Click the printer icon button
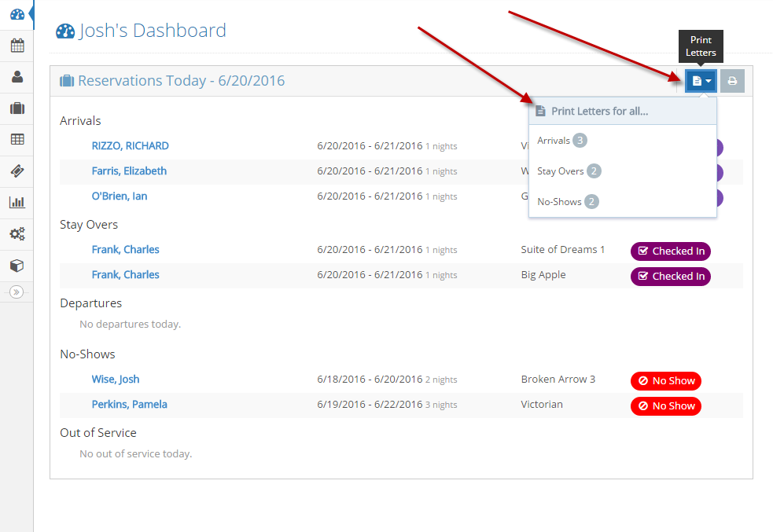This screenshot has height=532, width=773. click(732, 81)
